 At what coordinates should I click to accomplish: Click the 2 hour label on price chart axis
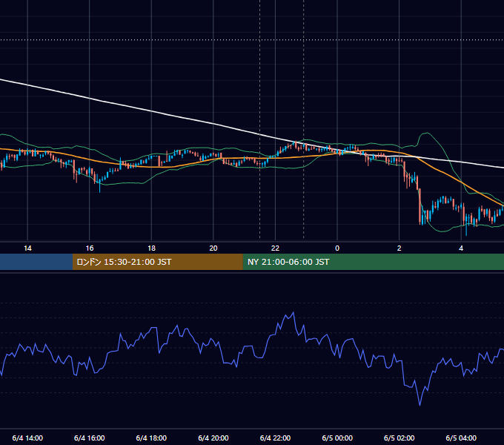tap(399, 248)
